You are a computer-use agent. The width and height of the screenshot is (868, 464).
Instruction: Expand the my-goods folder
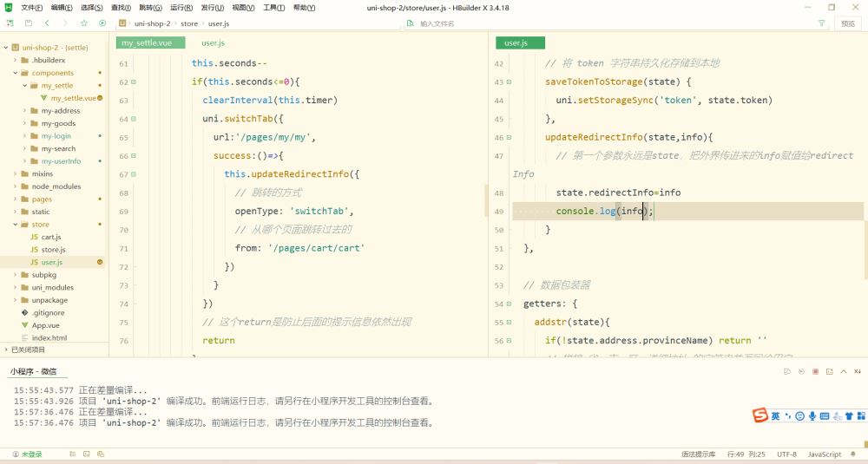pyautogui.click(x=25, y=123)
